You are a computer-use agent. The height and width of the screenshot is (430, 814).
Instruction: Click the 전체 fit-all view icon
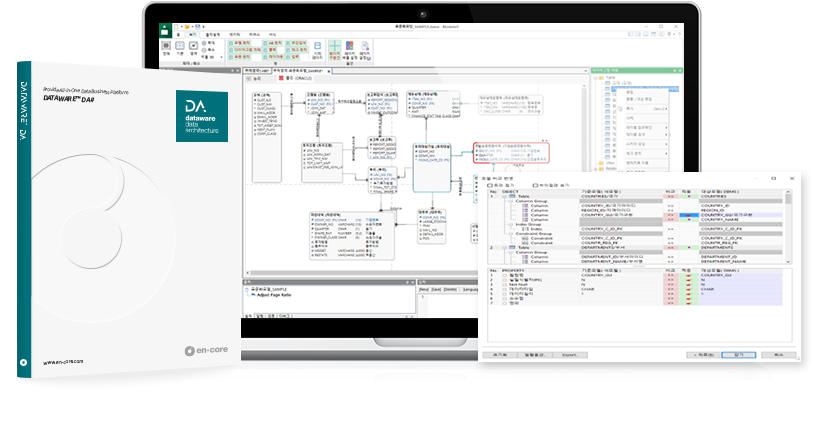(166, 46)
